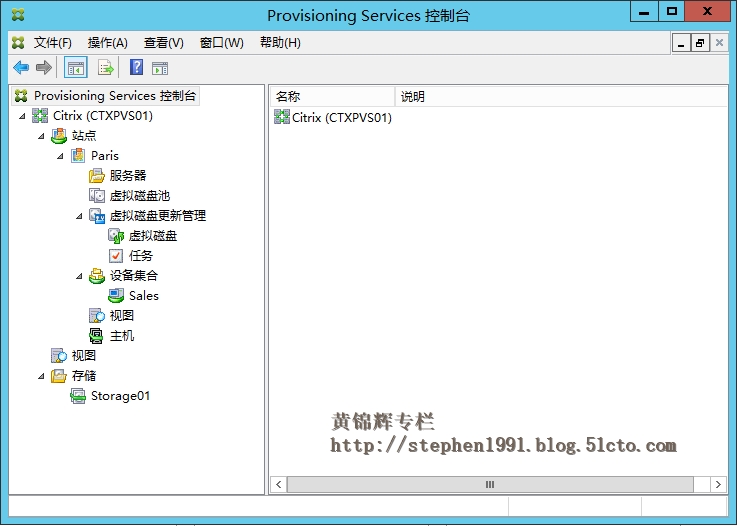Select the Provisioning Services 控制台 root label
The width and height of the screenshot is (737, 526).
(115, 96)
